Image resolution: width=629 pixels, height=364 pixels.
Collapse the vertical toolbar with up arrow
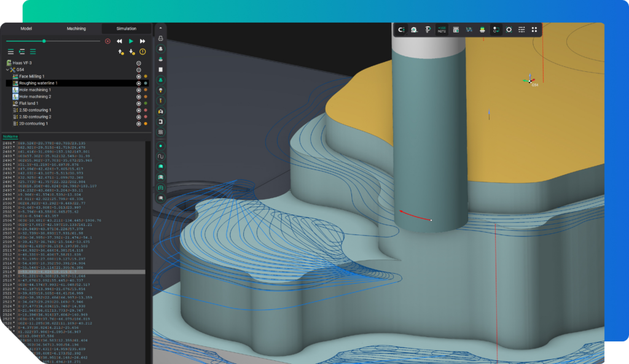(160, 28)
